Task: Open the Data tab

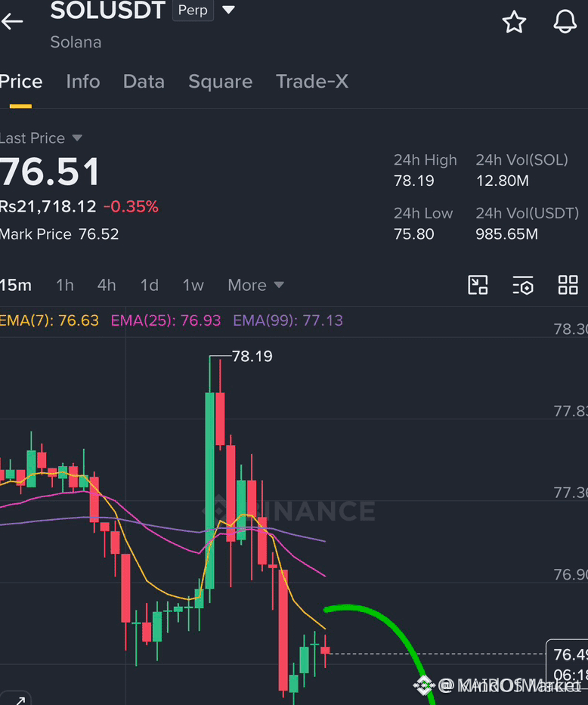Action: coord(144,82)
